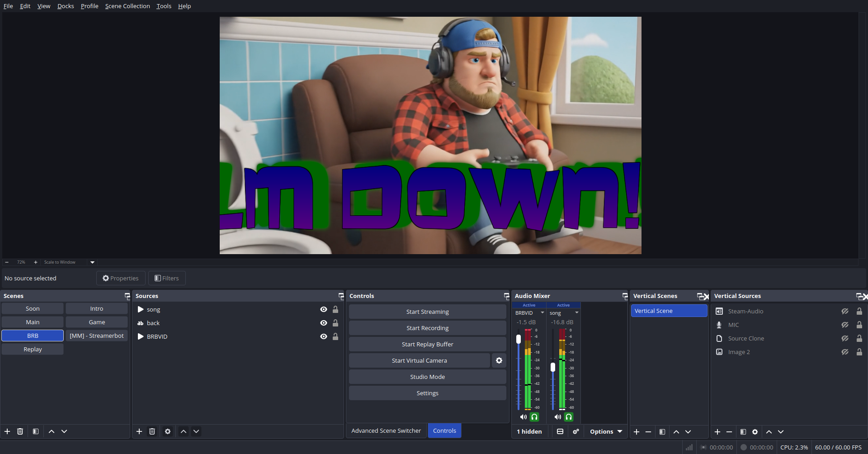This screenshot has width=868, height=454.
Task: Toggle monitoring headphones for BRBVID
Action: coord(534,417)
